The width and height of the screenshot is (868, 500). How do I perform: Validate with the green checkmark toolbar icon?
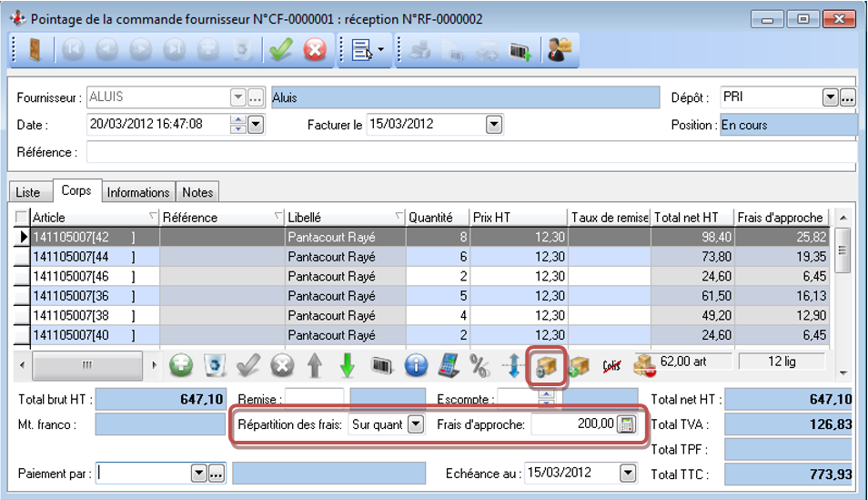point(280,51)
